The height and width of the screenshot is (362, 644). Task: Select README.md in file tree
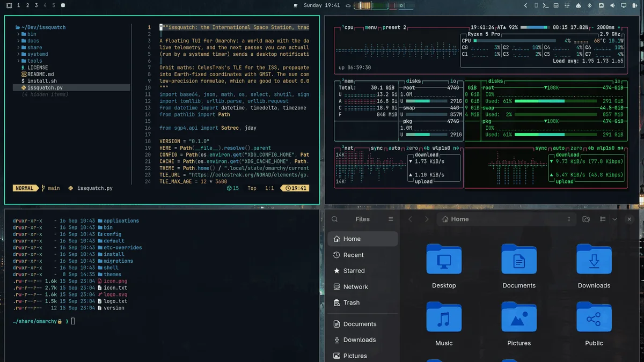click(x=38, y=74)
